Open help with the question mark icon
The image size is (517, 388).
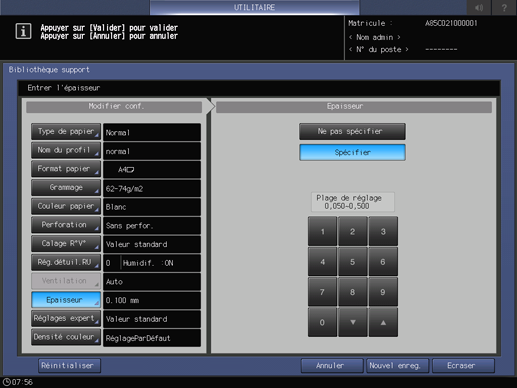[504, 7]
